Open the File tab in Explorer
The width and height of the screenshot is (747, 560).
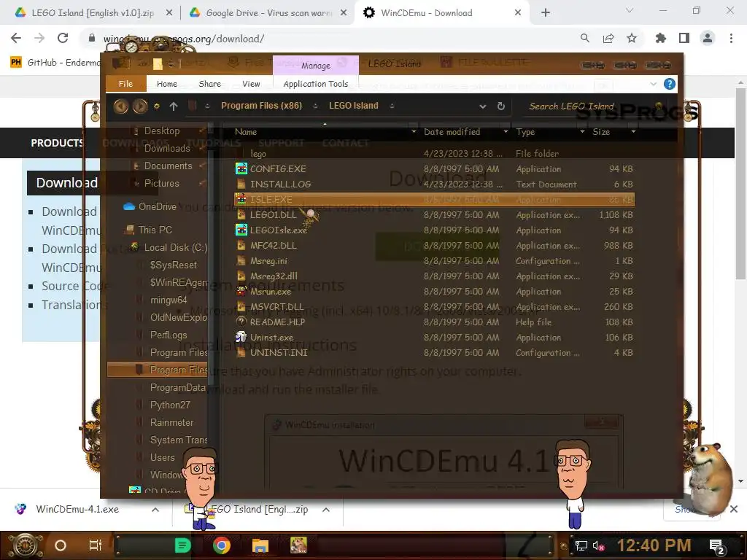tap(125, 84)
